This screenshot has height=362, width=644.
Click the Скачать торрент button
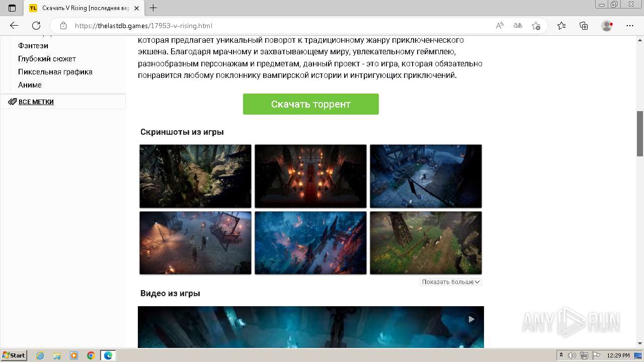pos(311,104)
